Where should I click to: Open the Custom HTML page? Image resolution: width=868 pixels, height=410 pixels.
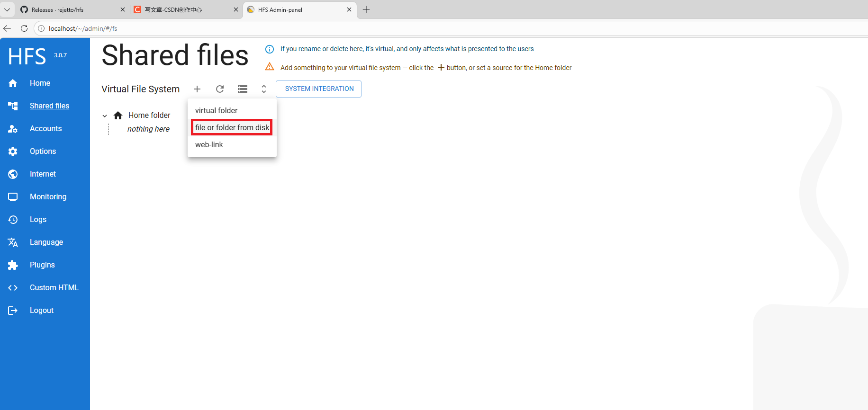point(54,288)
